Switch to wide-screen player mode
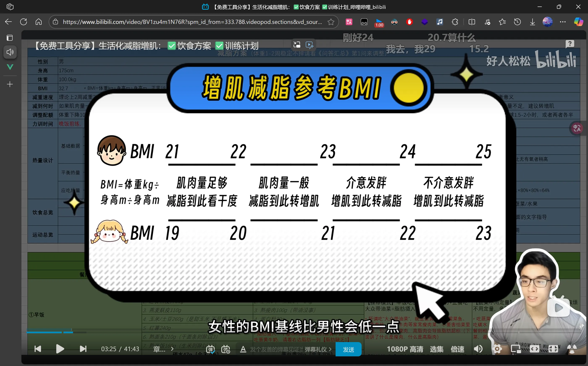The width and height of the screenshot is (588, 366). point(534,349)
